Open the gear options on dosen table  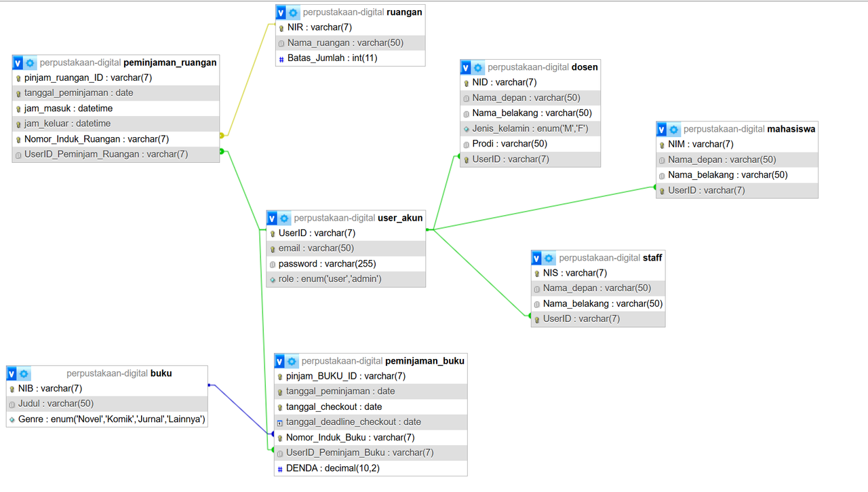tap(478, 67)
